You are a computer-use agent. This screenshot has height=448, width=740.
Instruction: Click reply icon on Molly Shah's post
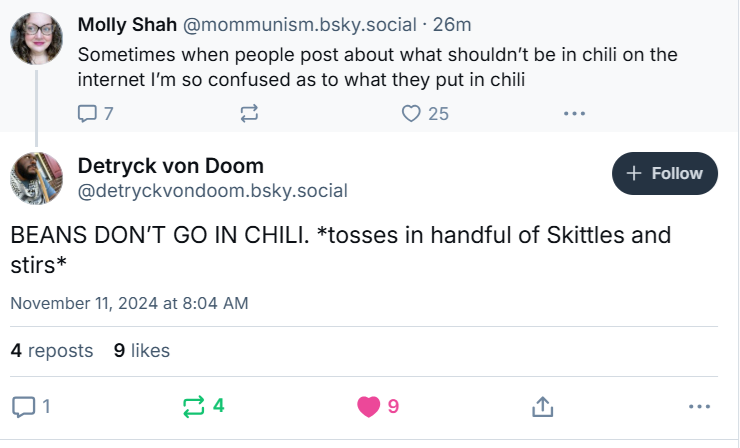click(x=87, y=113)
